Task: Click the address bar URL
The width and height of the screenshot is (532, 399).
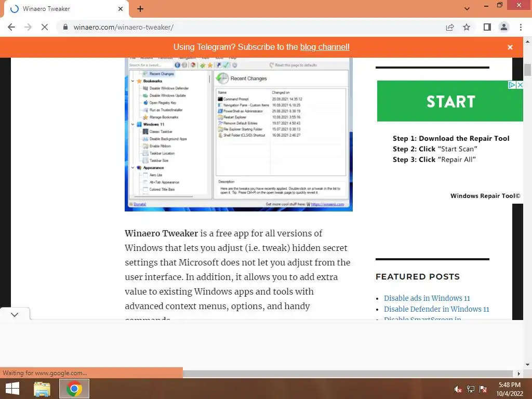Action: (x=124, y=27)
